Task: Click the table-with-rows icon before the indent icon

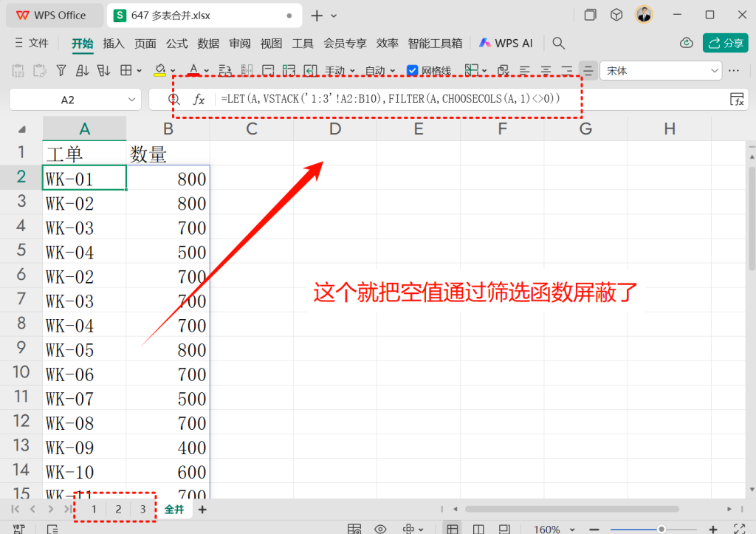Action: tap(289, 71)
